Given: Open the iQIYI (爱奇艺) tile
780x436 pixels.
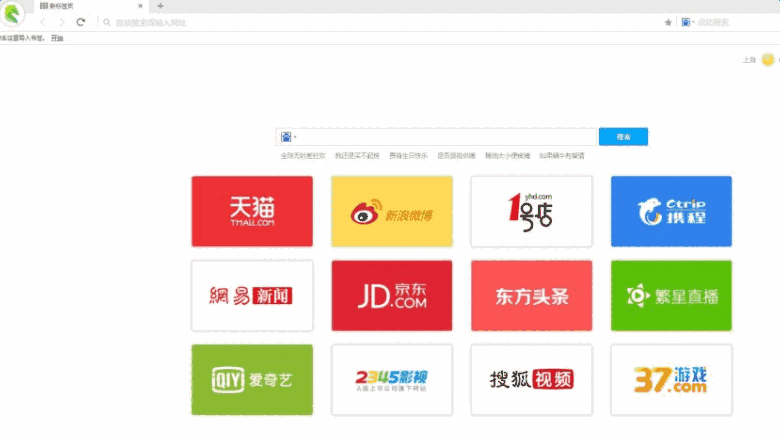Looking at the screenshot, I should click(252, 379).
